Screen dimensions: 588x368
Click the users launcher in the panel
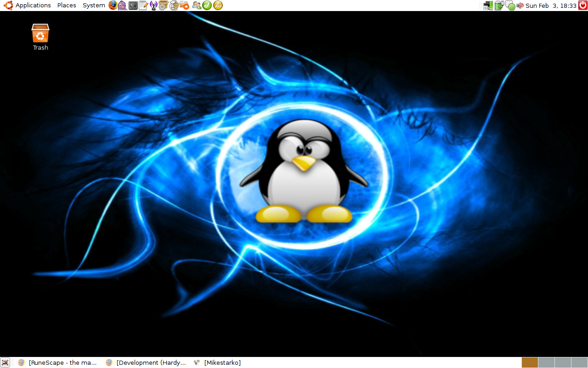[x=197, y=6]
